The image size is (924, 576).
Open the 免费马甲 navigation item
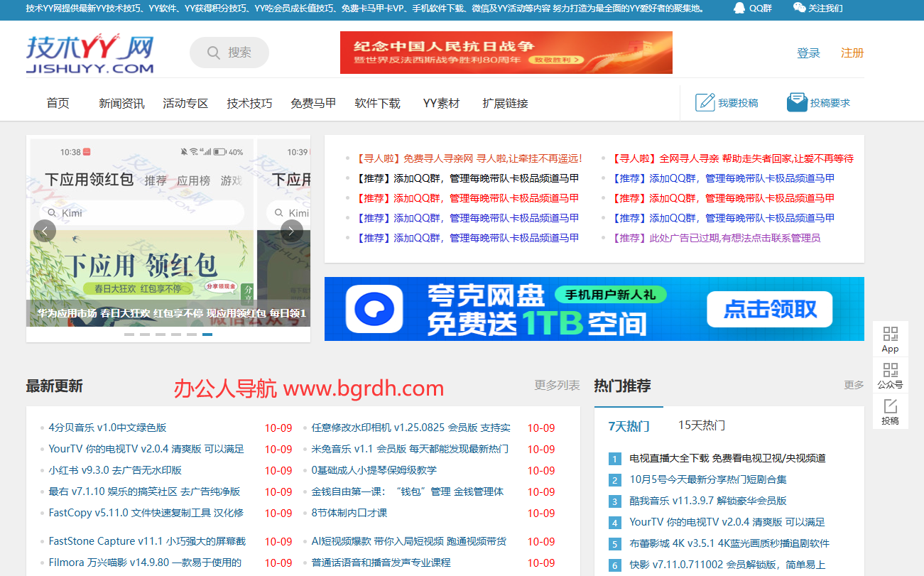313,104
